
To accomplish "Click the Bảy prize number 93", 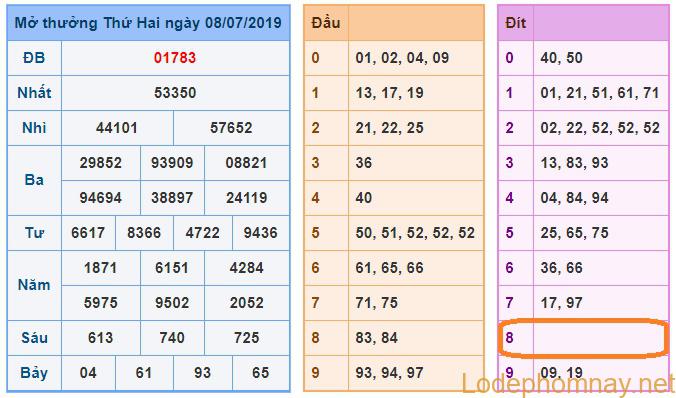I will pos(203,373).
